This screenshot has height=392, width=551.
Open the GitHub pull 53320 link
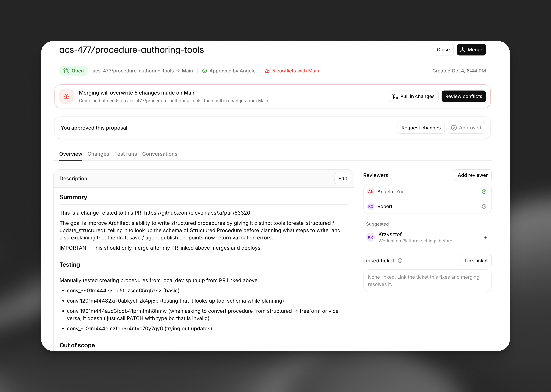[x=197, y=213]
